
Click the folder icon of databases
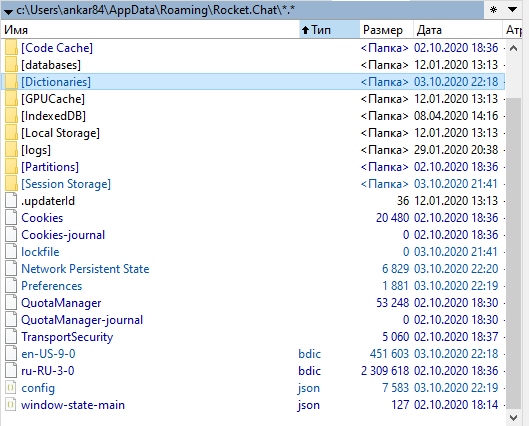point(11,65)
